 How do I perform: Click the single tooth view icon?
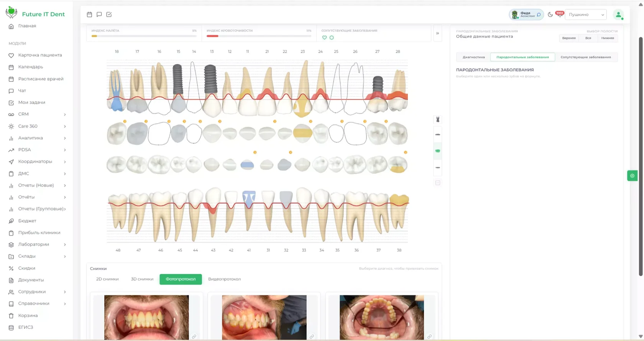click(x=438, y=120)
